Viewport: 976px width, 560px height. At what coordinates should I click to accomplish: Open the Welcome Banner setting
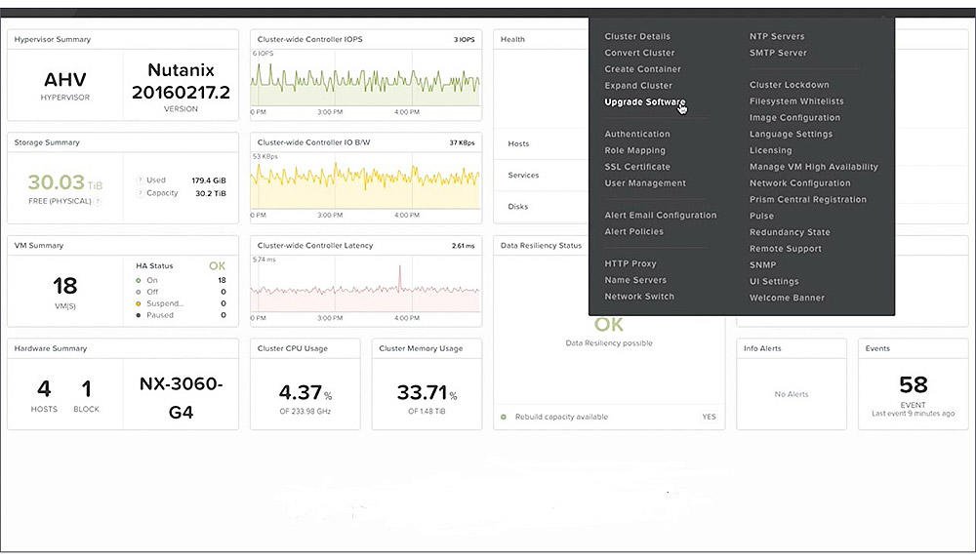click(787, 298)
